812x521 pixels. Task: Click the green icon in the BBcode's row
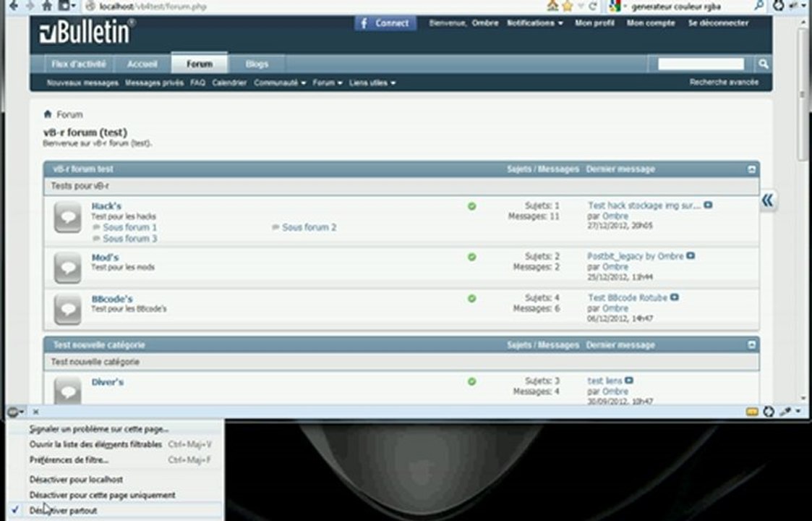471,299
